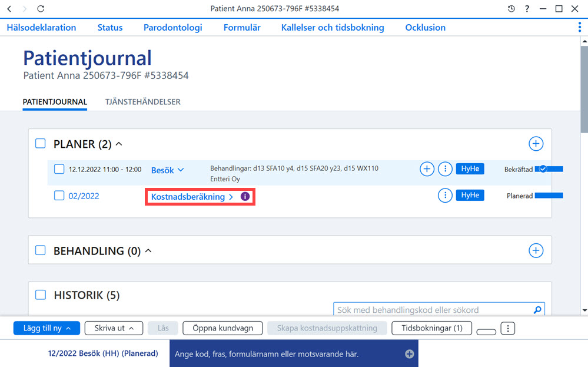Image resolution: width=588 pixels, height=367 pixels.
Task: Select BEHANDLING section checkbox
Action: [40, 250]
